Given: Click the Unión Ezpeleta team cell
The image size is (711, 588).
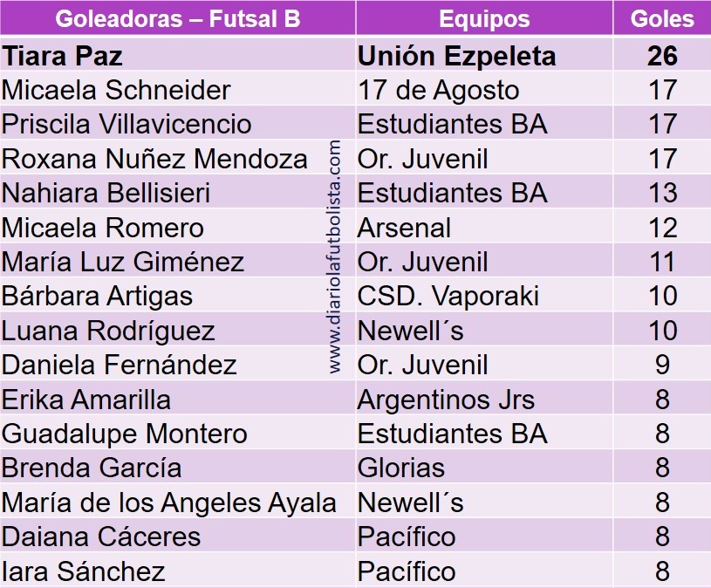Looking at the screenshot, I should [484, 55].
